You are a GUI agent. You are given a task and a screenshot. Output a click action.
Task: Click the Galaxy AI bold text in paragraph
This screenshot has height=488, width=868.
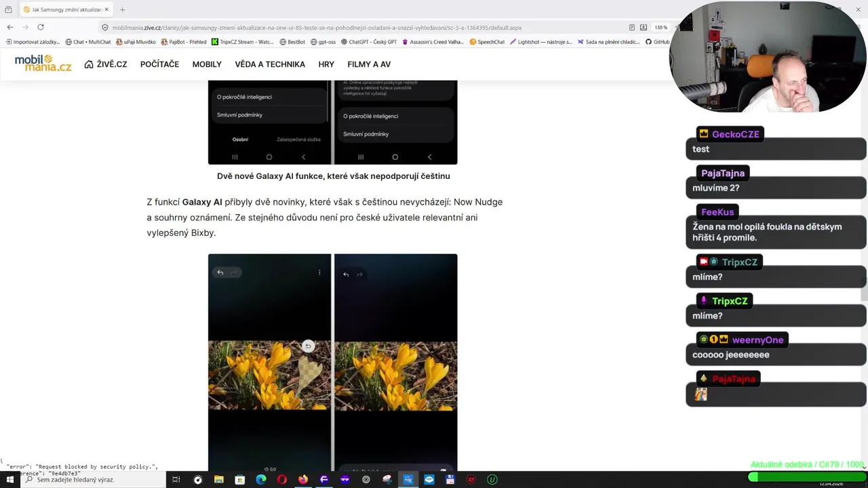[x=202, y=202]
